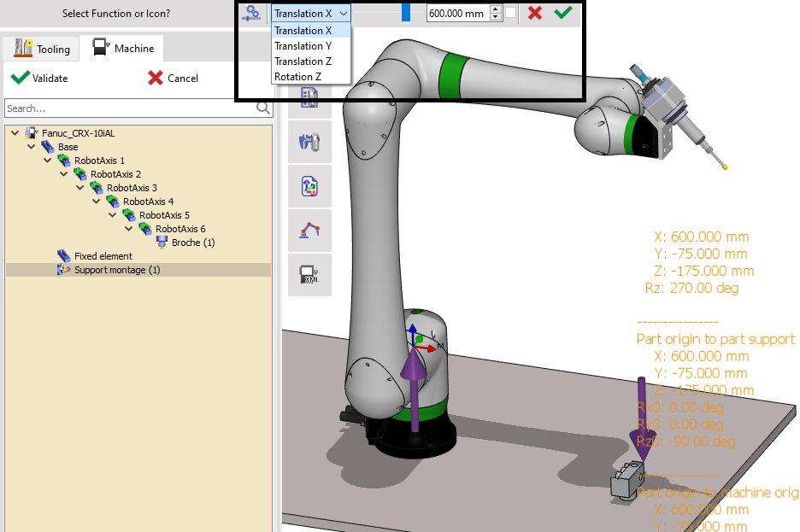Click the Cancel button in left panel
The height and width of the screenshot is (532, 800).
pyautogui.click(x=174, y=78)
